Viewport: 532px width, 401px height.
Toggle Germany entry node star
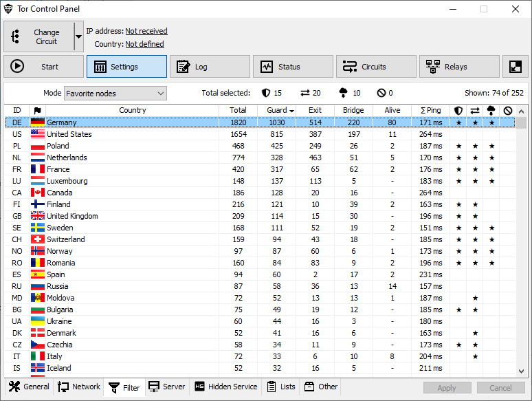(458, 122)
